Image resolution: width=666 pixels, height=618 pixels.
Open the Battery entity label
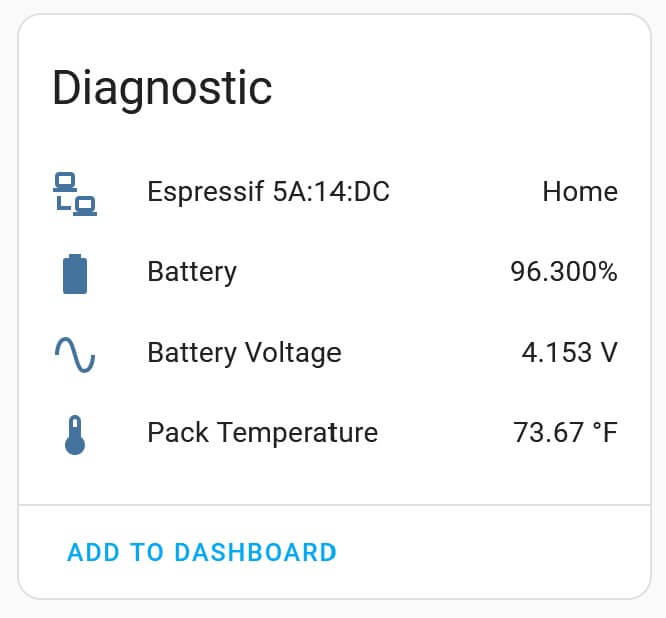click(x=191, y=272)
